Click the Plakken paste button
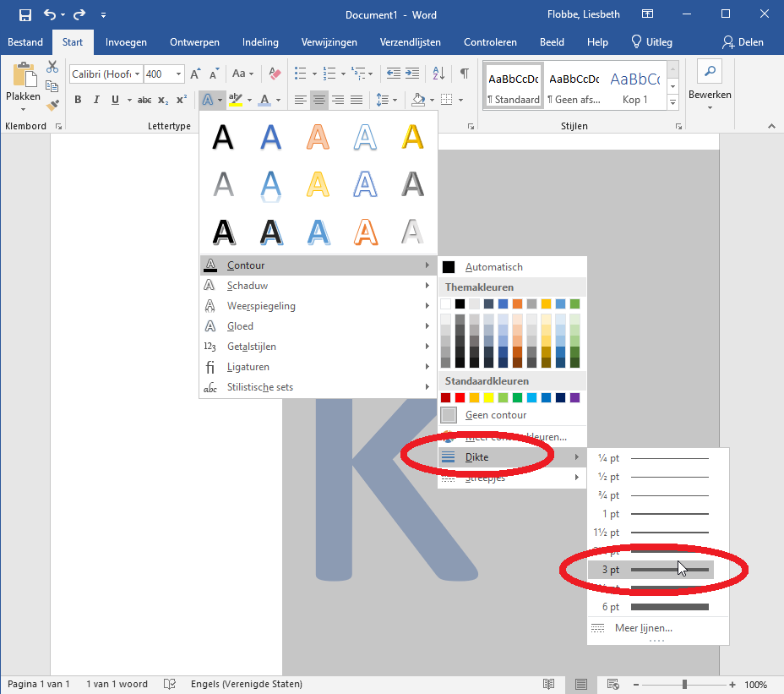784x694 pixels. tap(23, 86)
